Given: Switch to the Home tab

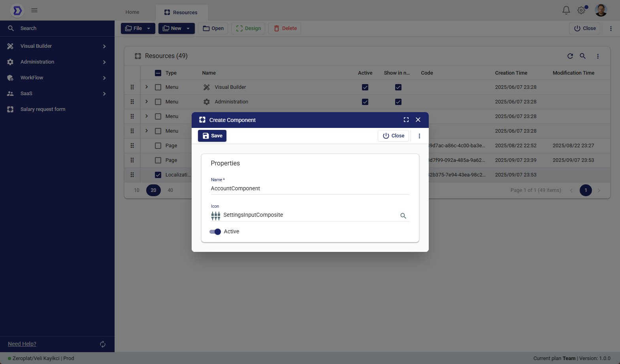Looking at the screenshot, I should click(132, 12).
